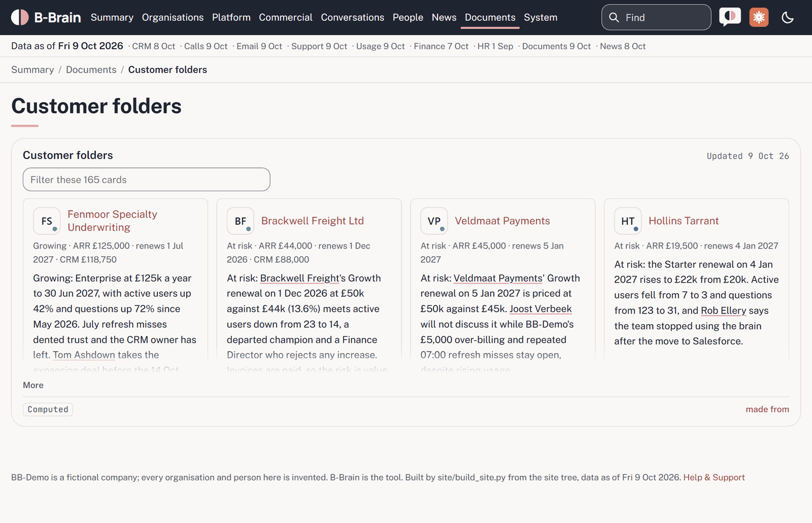Click the BF avatar badge for Brackwell

241,221
